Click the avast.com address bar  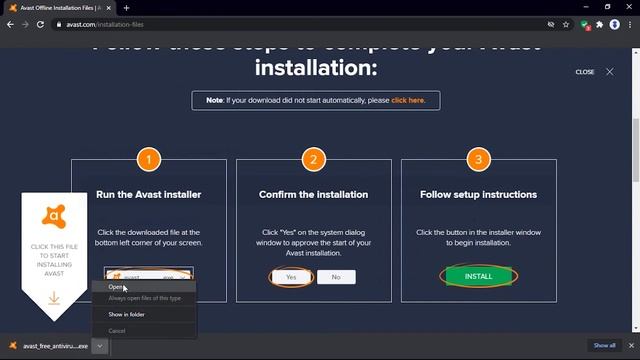(302, 25)
